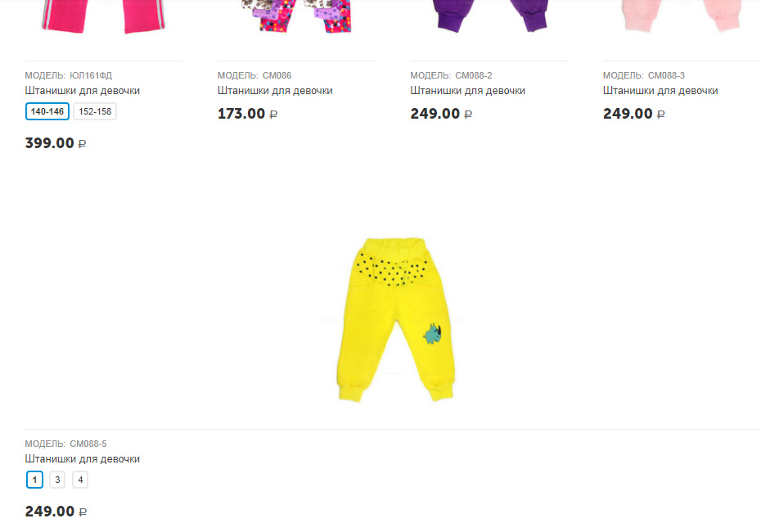Click the 249.00 price under CM088-2
This screenshot has height=532, width=761.
(x=441, y=114)
